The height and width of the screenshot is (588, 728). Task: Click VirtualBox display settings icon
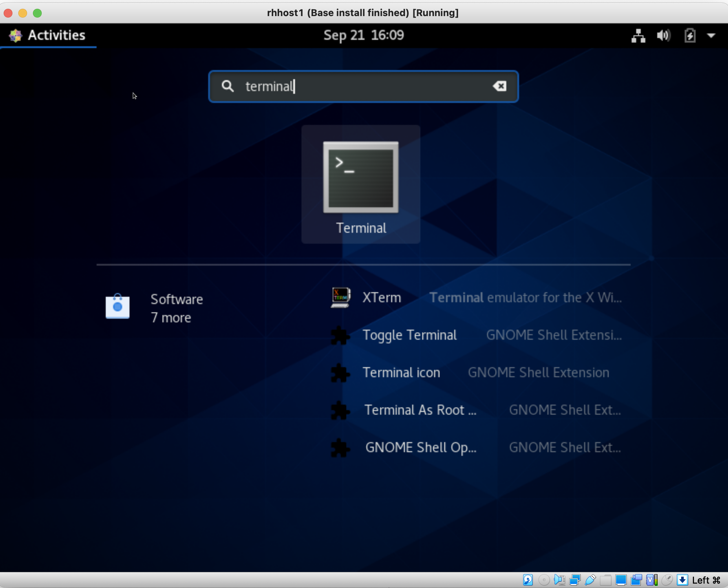[x=621, y=580]
